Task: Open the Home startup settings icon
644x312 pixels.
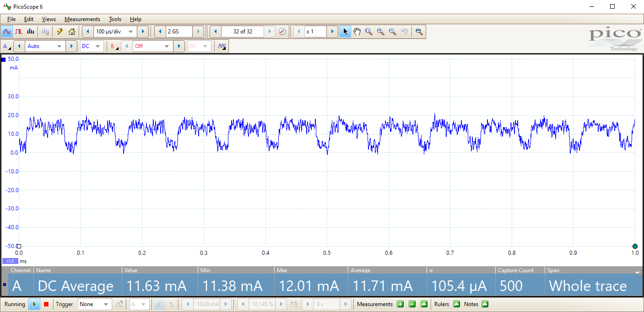Action: [71, 32]
